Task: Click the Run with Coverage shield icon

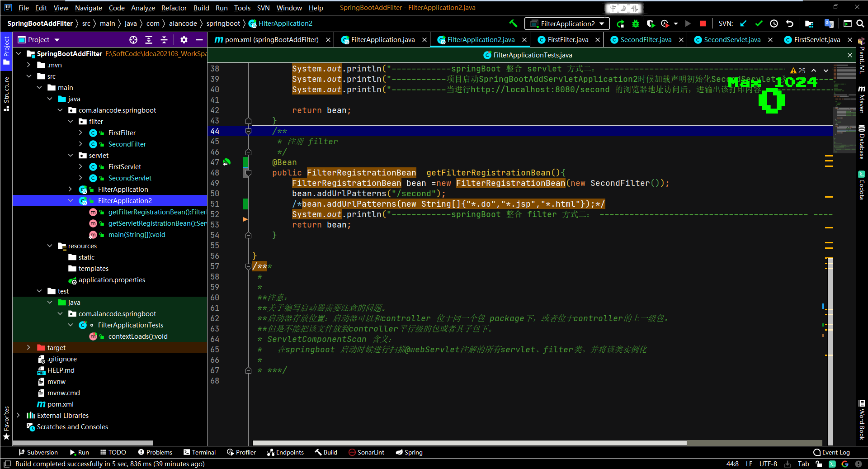Action: [651, 24]
